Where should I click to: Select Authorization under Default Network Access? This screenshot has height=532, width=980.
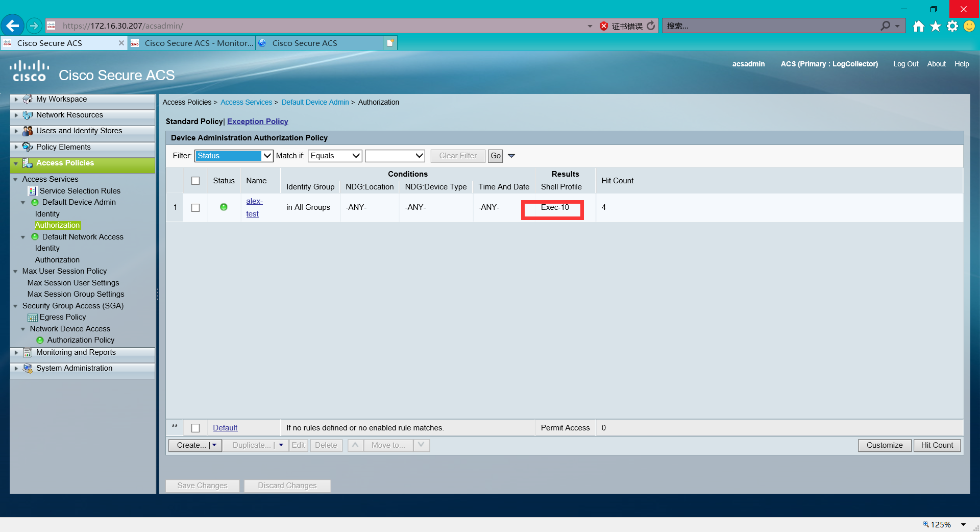tap(57, 260)
